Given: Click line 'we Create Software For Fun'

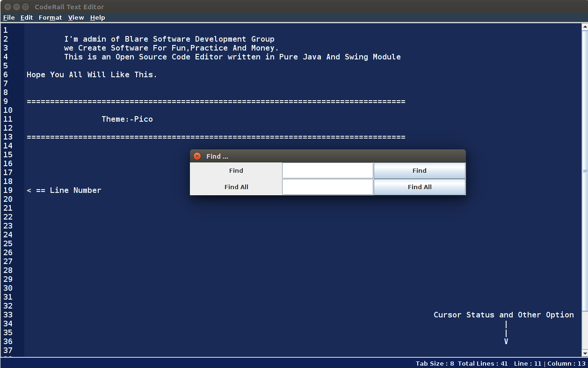Looking at the screenshot, I should (x=172, y=48).
